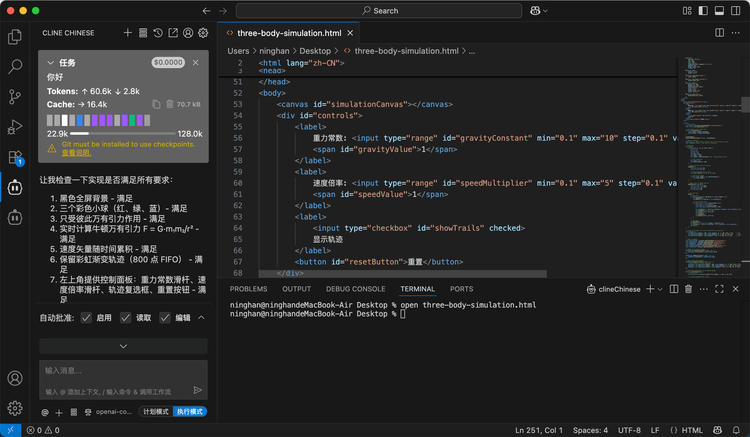Toggle the 读取 auto-approve checkbox
Viewport: 750px width, 437px height.
coord(125,317)
